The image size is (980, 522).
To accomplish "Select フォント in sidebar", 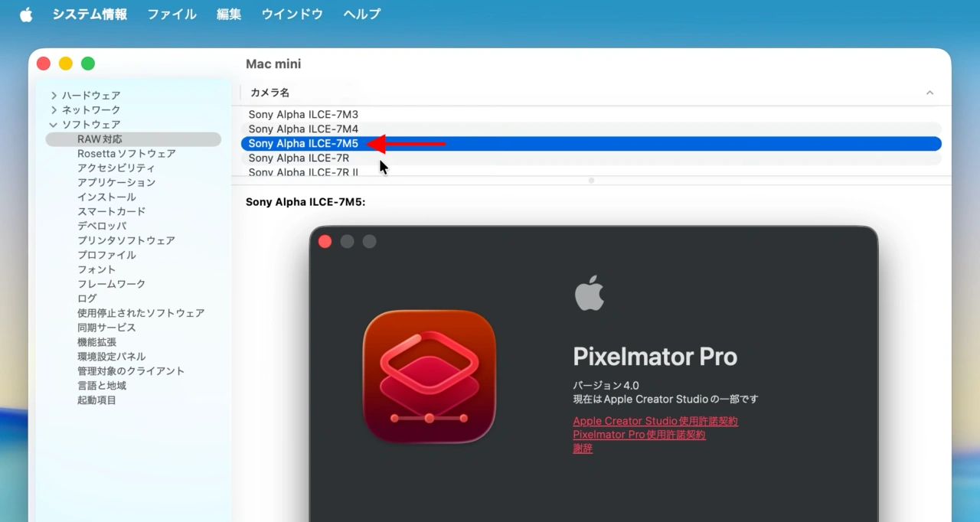I will pos(96,269).
